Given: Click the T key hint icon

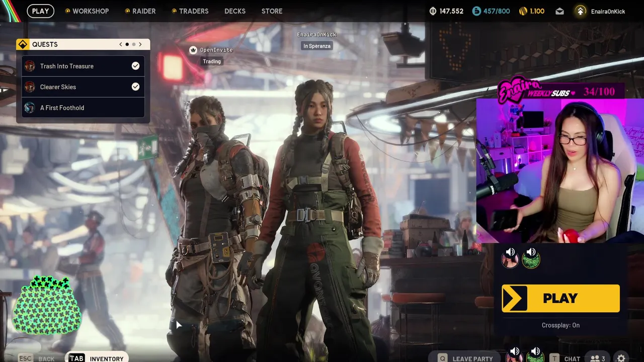Looking at the screenshot, I should click(554, 358).
